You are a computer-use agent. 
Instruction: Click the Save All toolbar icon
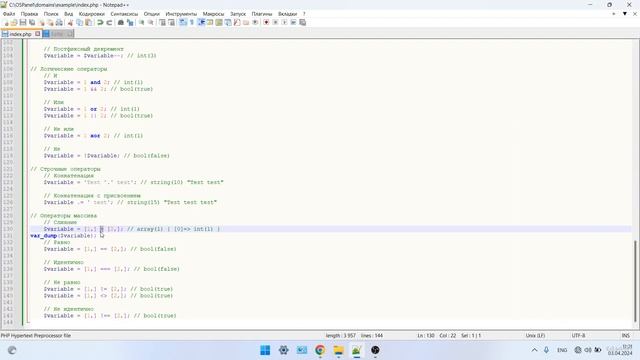(32, 22)
